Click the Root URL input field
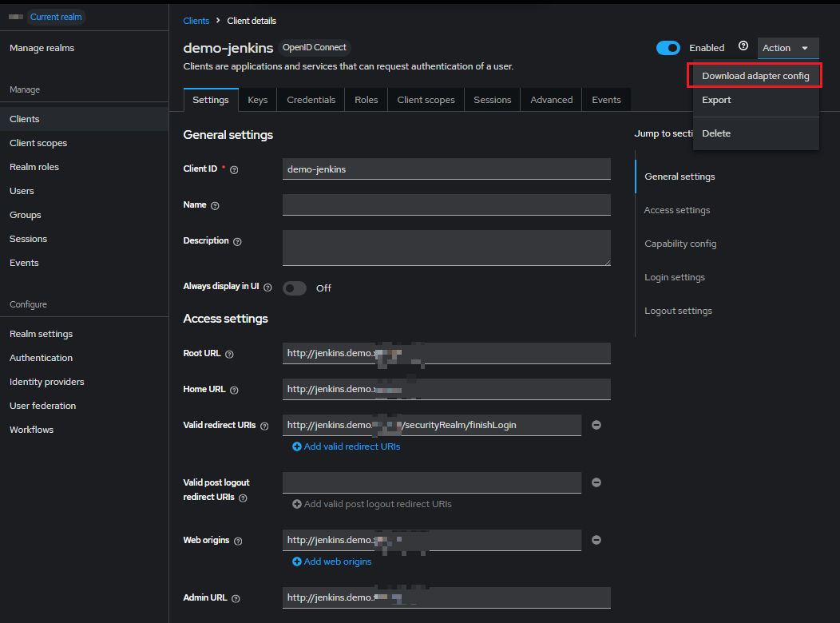This screenshot has height=623, width=840. coord(446,353)
